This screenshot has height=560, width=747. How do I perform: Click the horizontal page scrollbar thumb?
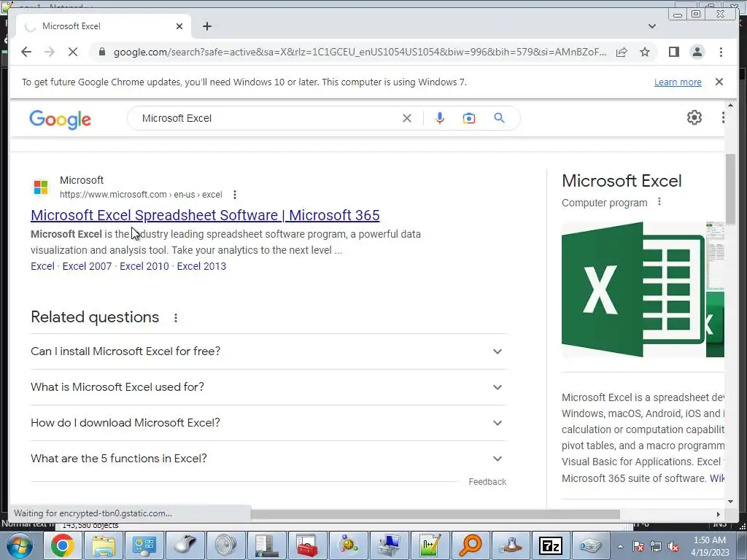tap(435, 514)
